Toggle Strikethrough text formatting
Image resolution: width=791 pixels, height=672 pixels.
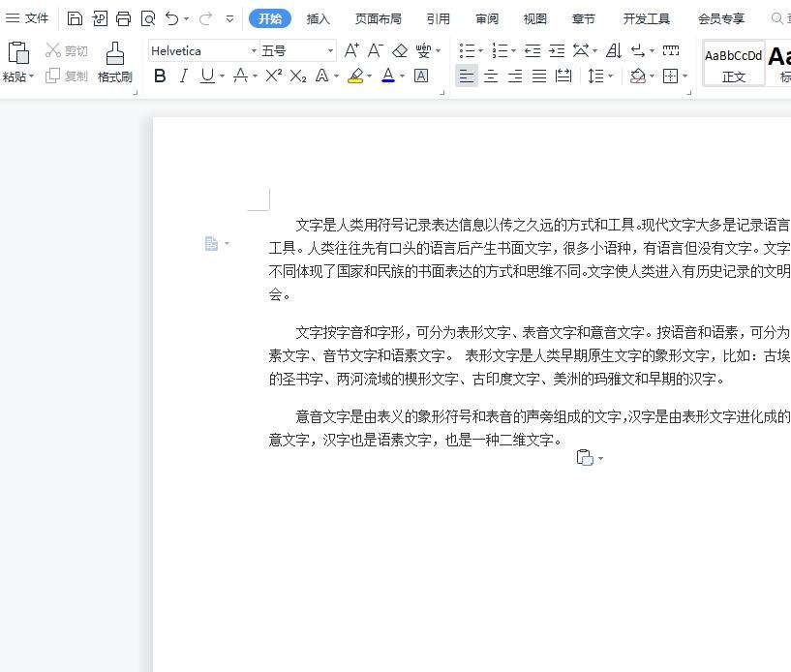241,76
